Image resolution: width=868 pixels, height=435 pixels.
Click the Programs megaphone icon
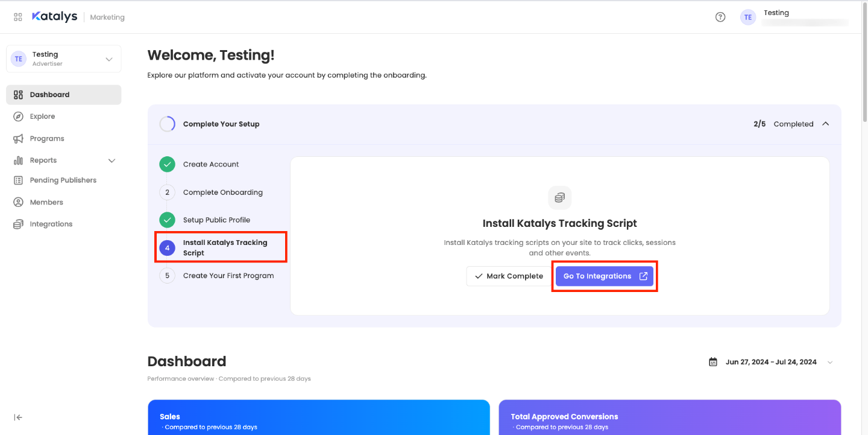pos(18,139)
